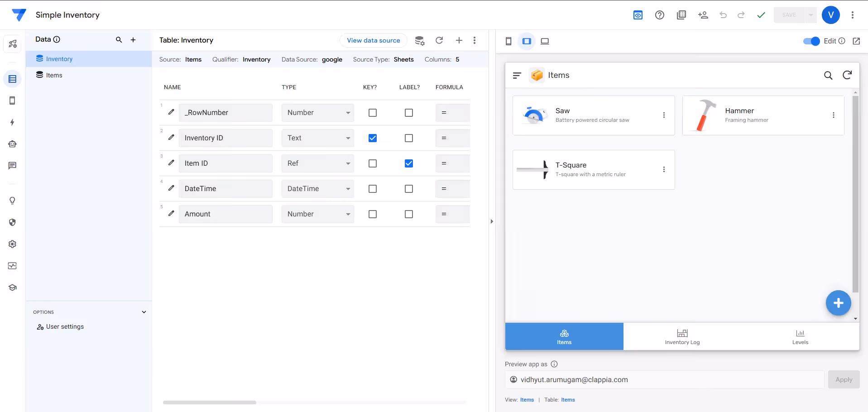This screenshot has width=868, height=412.
Task: Click the refresh icon in the Items preview header
Action: [848, 75]
